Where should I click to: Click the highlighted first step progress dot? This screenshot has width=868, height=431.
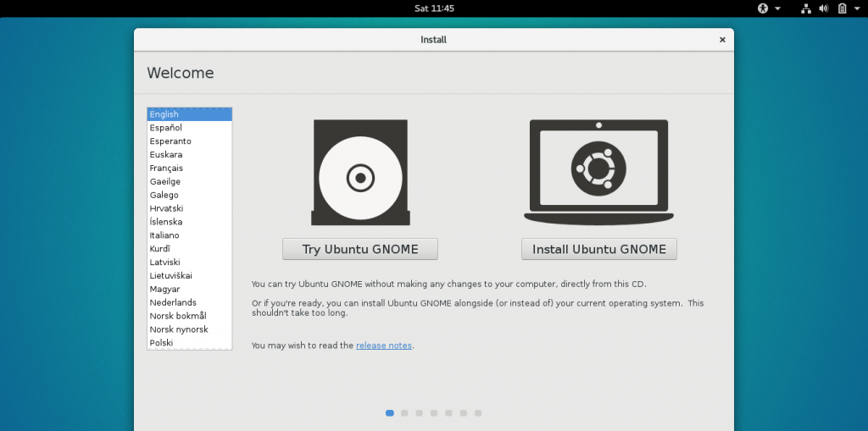[390, 412]
